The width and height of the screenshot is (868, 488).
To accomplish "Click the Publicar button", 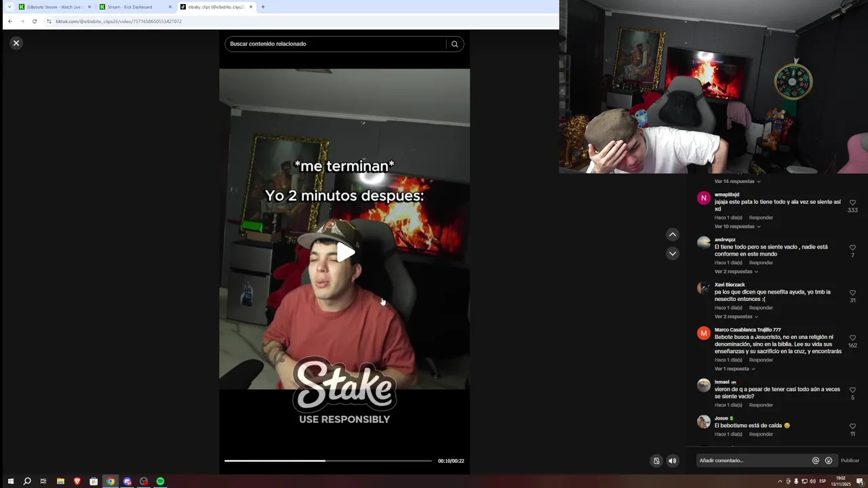I will point(850,461).
